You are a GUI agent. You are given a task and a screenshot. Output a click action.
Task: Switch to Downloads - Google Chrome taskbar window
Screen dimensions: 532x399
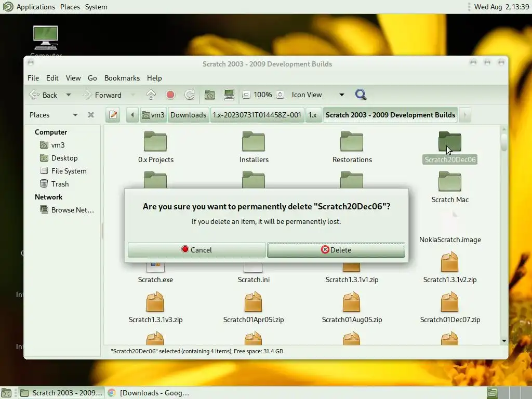(149, 393)
